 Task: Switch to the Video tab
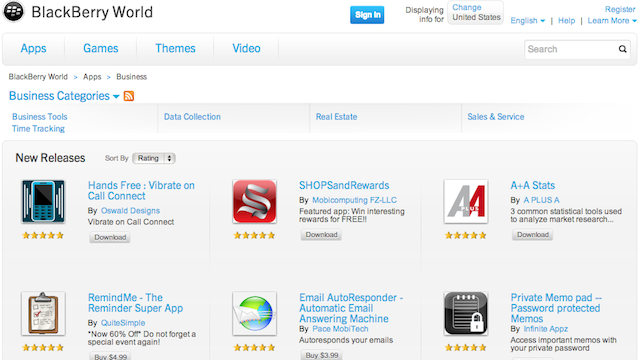pos(246,49)
